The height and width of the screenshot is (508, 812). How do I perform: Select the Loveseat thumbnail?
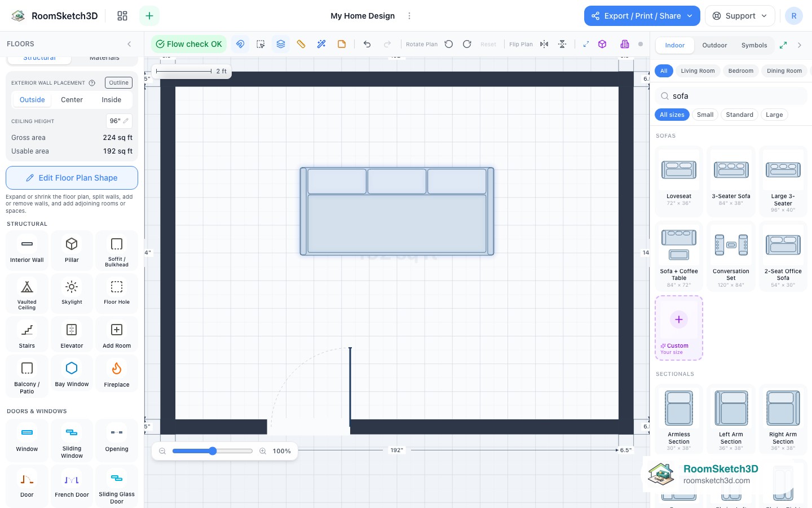(679, 182)
